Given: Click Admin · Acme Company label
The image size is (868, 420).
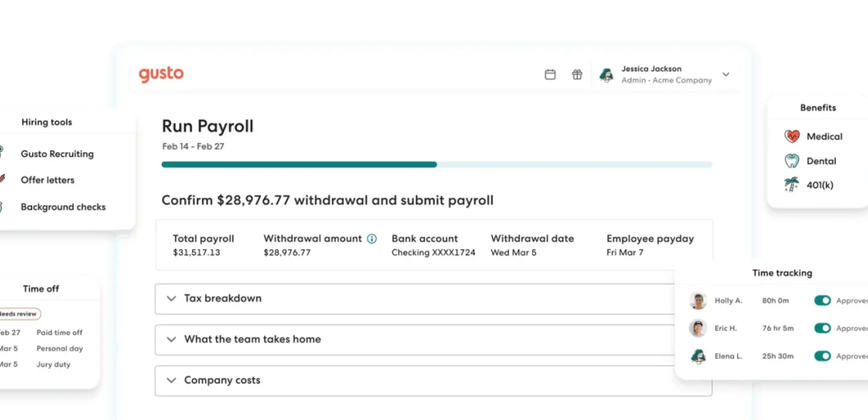Looking at the screenshot, I should coord(666,80).
